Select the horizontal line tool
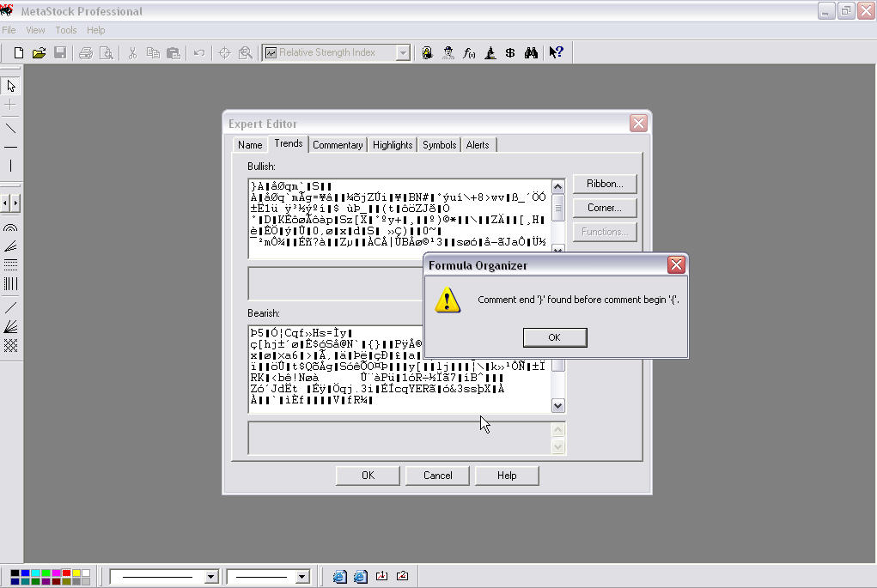 point(10,147)
